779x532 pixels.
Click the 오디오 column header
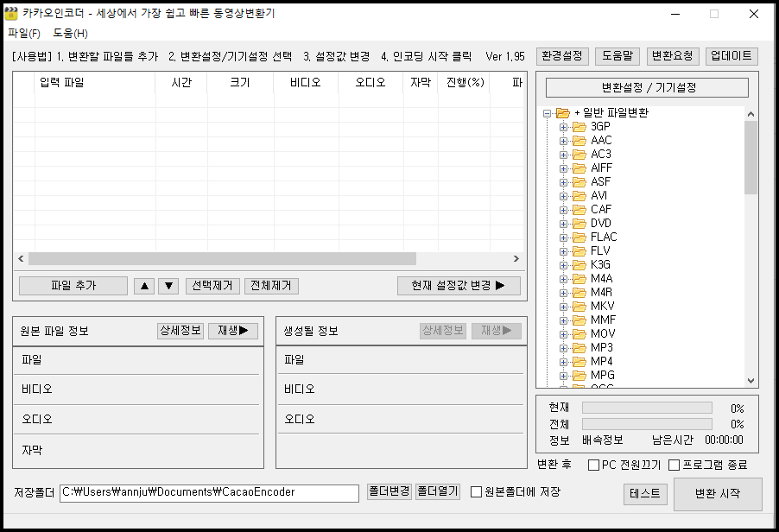(x=370, y=82)
